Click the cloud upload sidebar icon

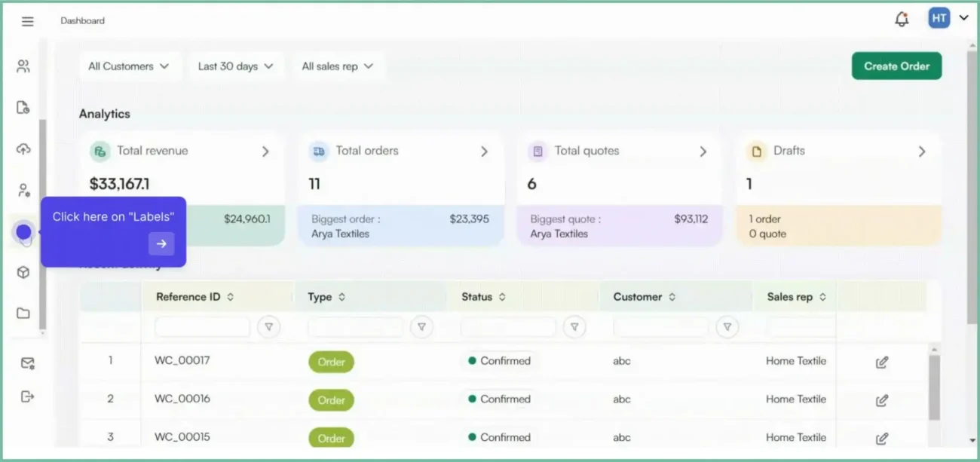coord(23,149)
